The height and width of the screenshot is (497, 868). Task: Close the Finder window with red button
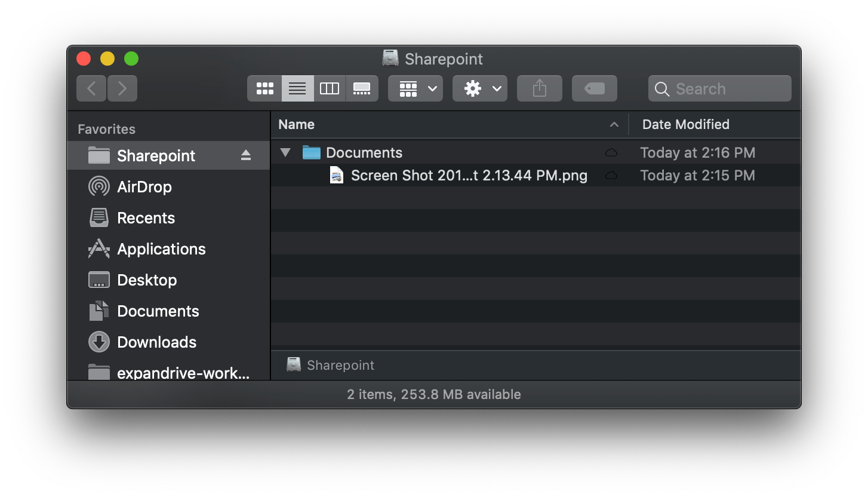pyautogui.click(x=84, y=59)
